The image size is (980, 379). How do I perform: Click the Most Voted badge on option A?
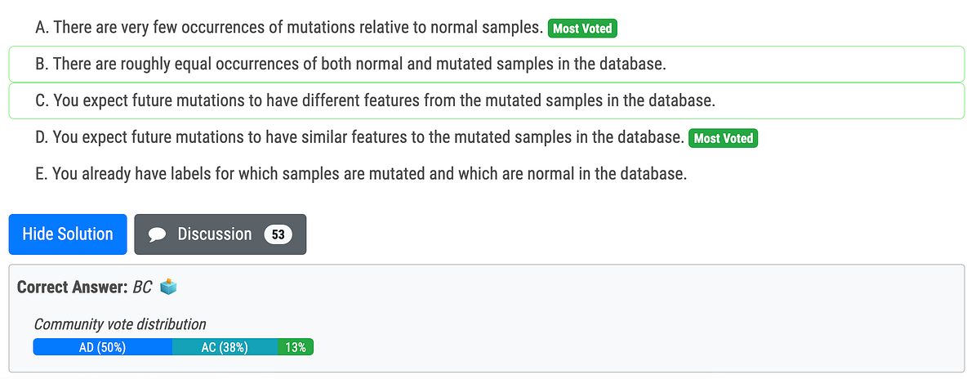pyautogui.click(x=582, y=29)
